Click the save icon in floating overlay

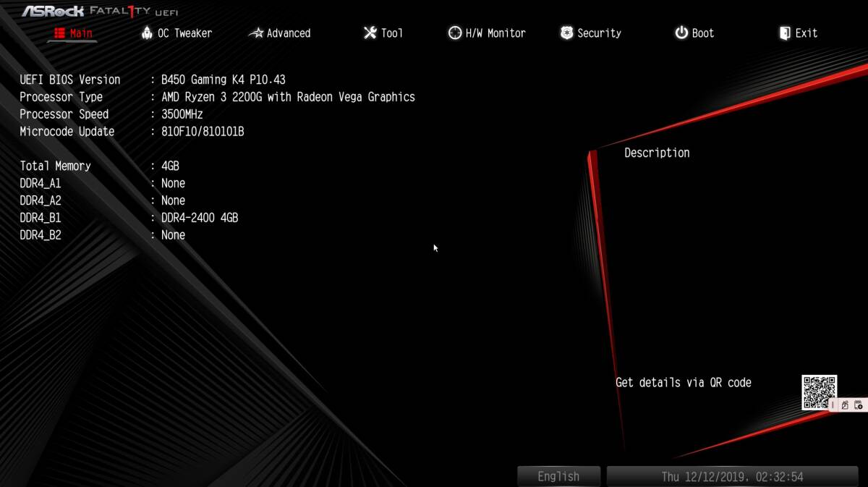click(x=859, y=405)
